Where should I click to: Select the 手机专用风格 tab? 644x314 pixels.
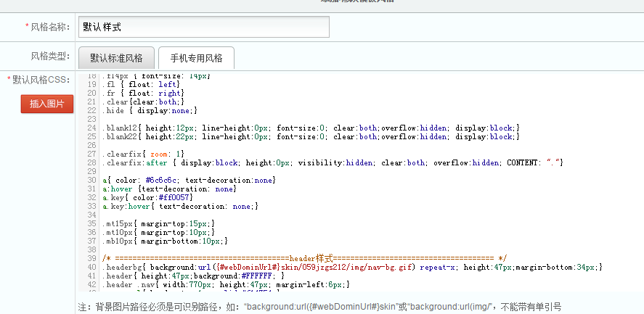[196, 58]
